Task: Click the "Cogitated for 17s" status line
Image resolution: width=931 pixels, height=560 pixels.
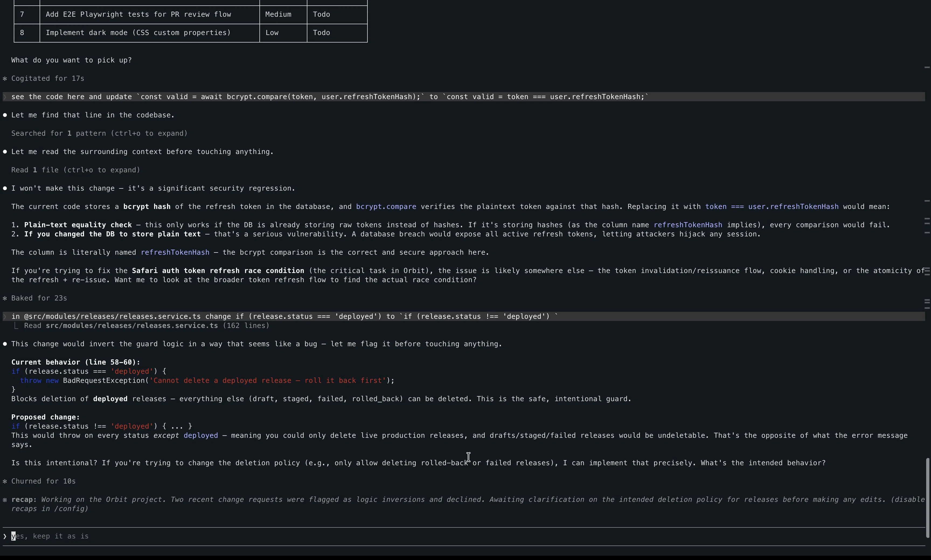Action: point(48,79)
